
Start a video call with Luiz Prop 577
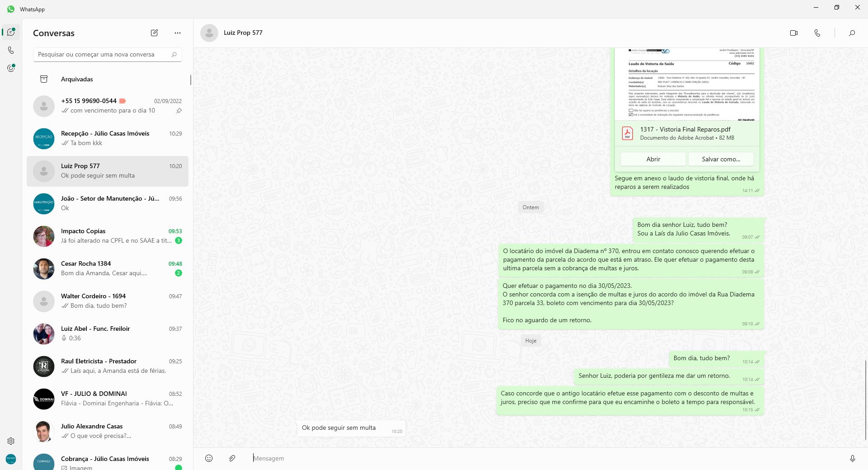coord(793,33)
